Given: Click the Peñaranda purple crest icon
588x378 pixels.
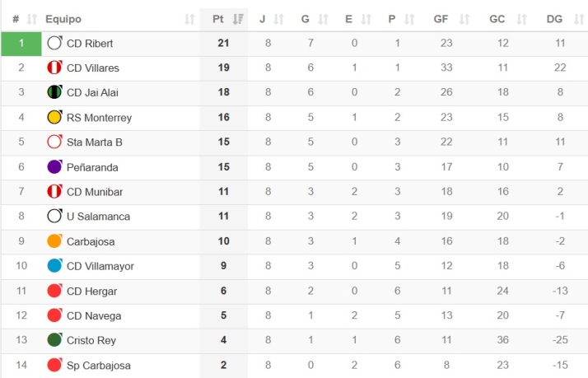Looking at the screenshot, I should point(54,166).
